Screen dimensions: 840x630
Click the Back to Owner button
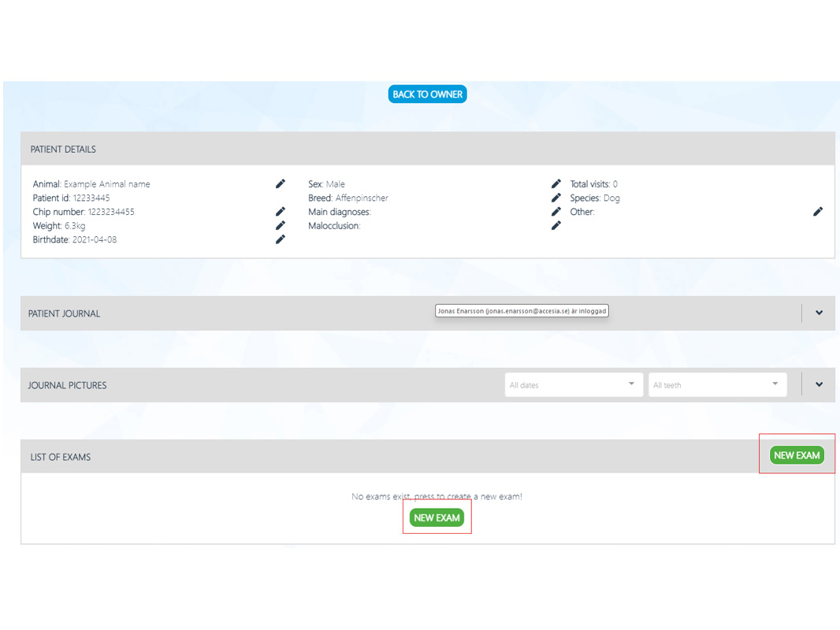427,94
